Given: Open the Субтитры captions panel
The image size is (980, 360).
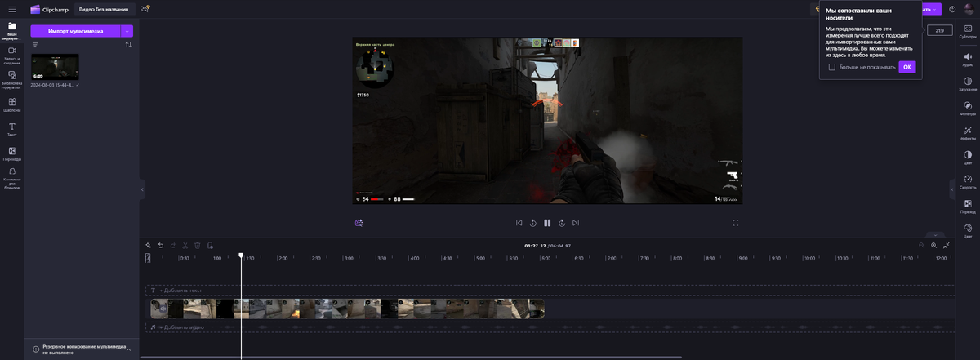Looking at the screenshot, I should (968, 32).
